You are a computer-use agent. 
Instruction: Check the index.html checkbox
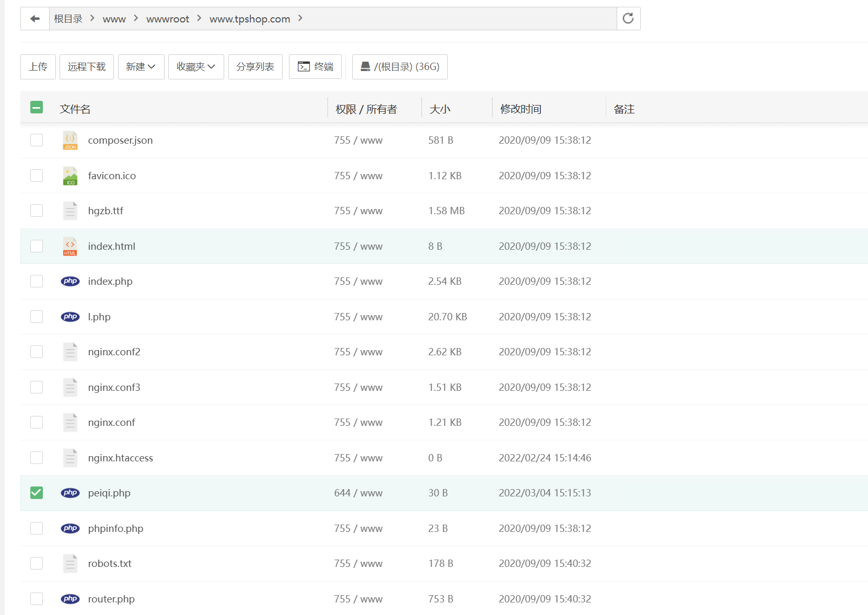pyautogui.click(x=37, y=246)
